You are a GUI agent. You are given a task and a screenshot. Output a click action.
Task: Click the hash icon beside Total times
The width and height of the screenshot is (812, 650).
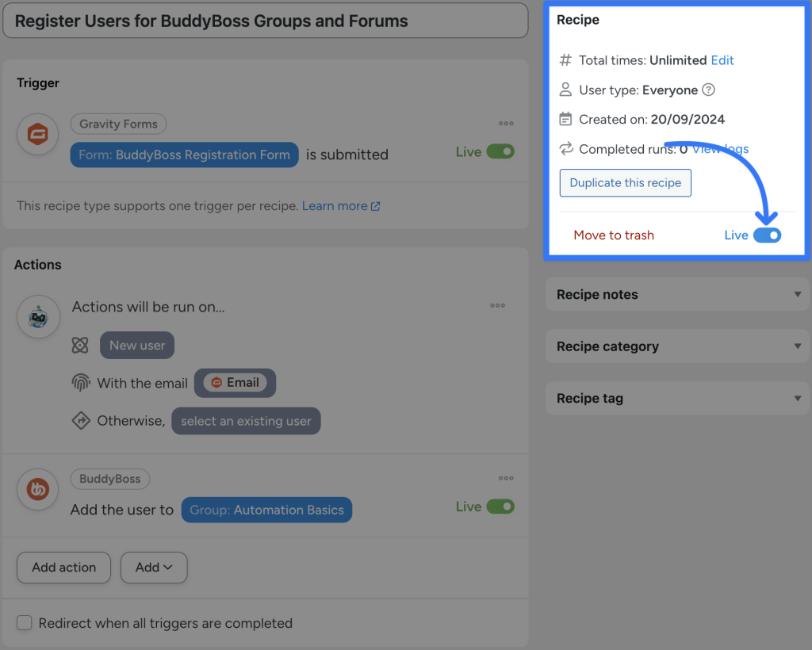coord(565,60)
